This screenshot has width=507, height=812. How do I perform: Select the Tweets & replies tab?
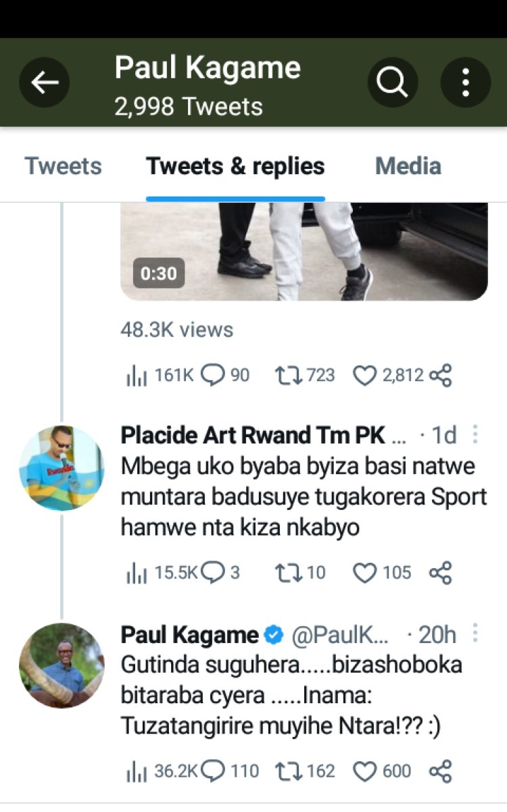(235, 166)
